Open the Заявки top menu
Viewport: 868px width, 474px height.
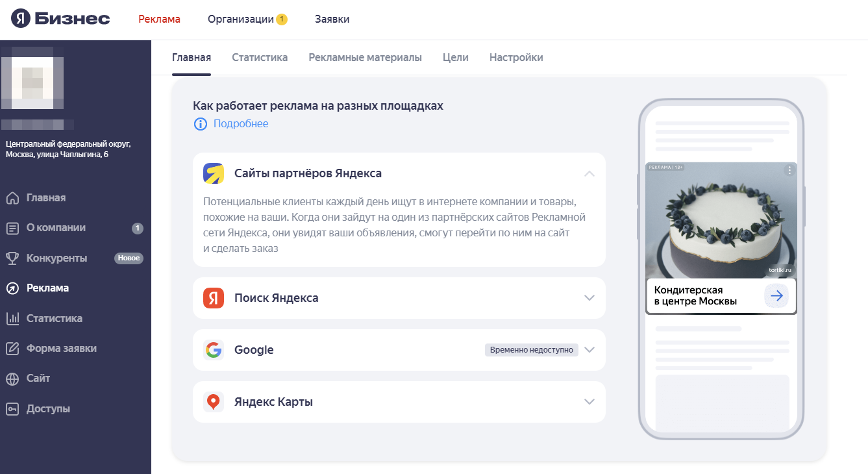(332, 19)
